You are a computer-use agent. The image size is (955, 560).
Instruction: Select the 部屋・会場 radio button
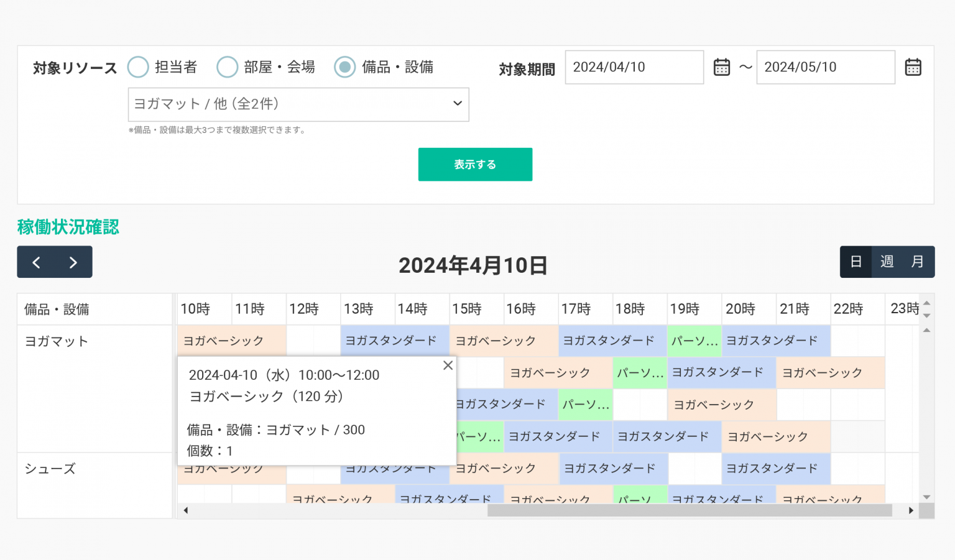click(227, 67)
